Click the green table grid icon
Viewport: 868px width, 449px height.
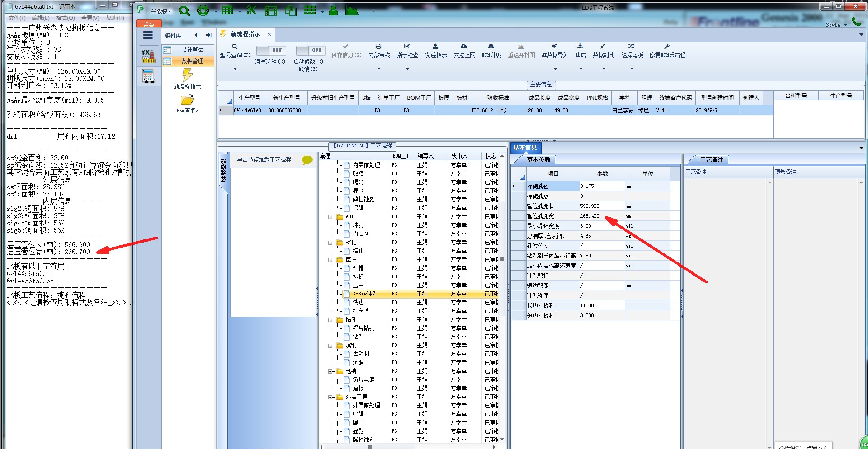pos(227,10)
